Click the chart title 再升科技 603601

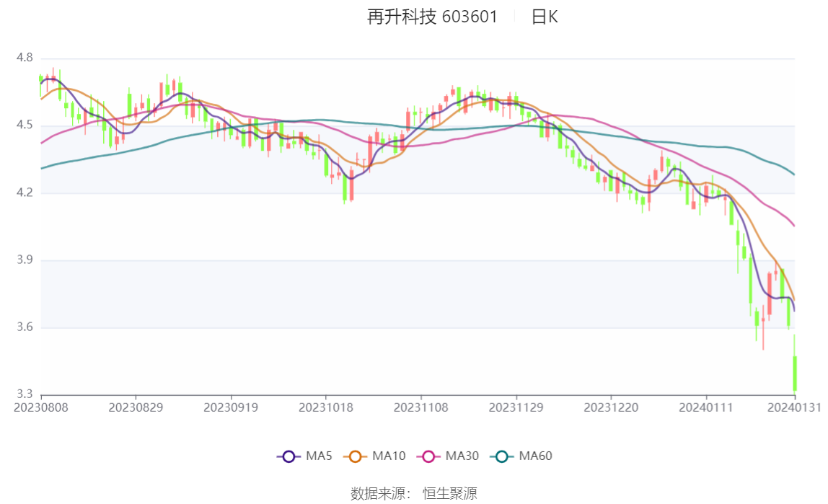point(433,17)
